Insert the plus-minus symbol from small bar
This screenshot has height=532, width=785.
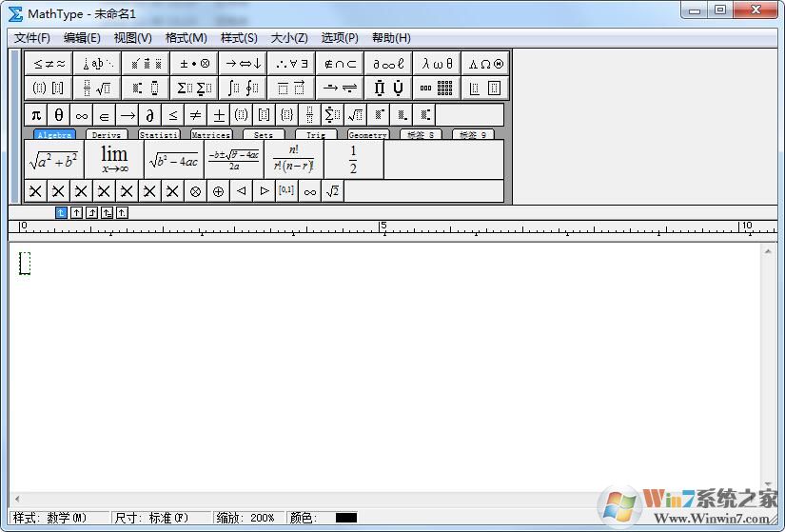(218, 115)
